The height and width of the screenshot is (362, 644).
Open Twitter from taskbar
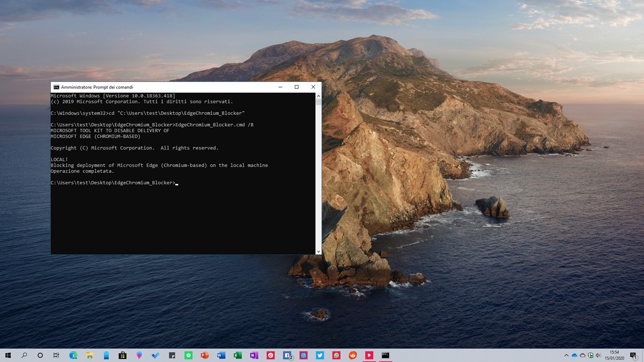[320, 355]
